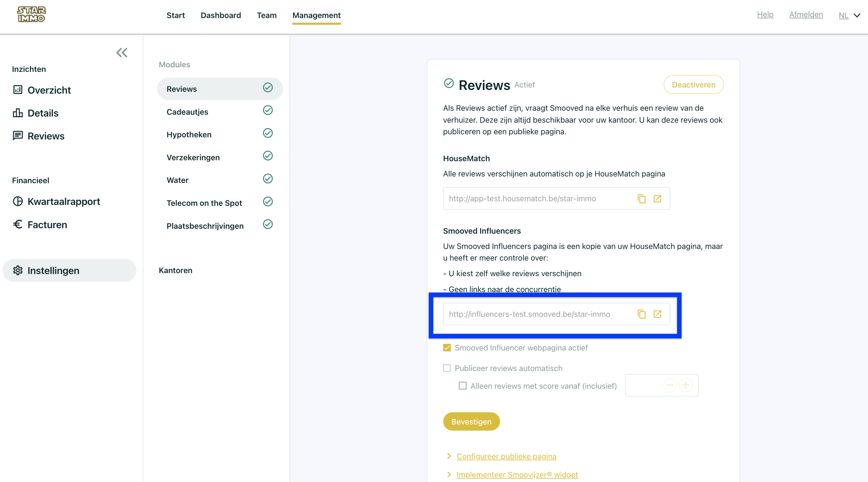The width and height of the screenshot is (868, 482).
Task: Click the Reviews module check icon
Action: (268, 87)
